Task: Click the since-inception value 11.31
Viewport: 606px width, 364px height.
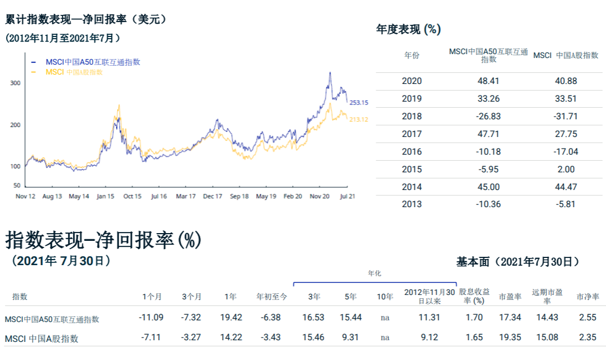Action: (429, 318)
